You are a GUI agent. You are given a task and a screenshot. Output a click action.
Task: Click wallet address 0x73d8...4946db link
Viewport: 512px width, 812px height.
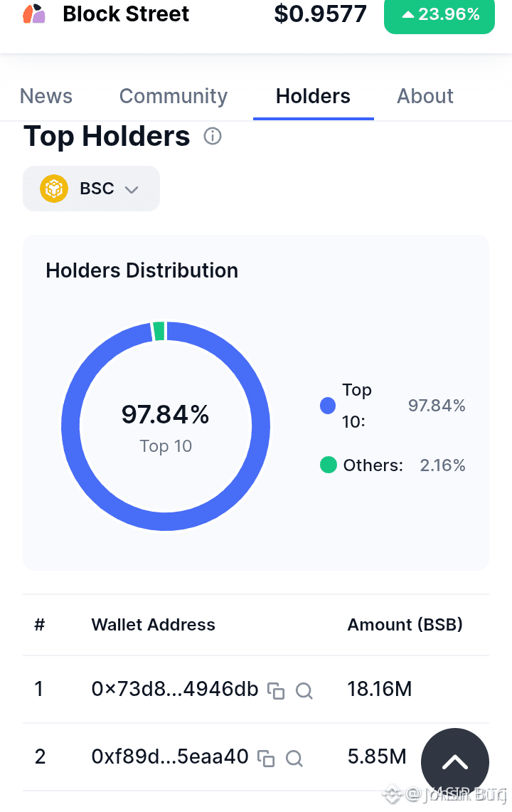point(175,690)
